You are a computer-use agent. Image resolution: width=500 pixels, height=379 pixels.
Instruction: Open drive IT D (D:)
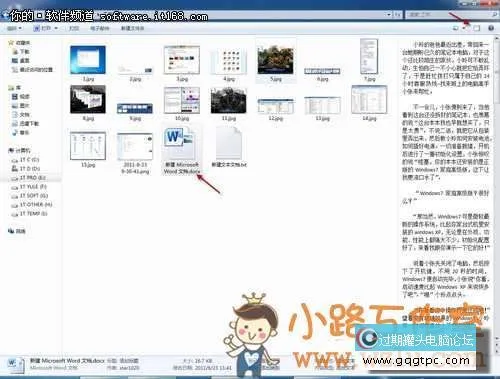(x=26, y=169)
